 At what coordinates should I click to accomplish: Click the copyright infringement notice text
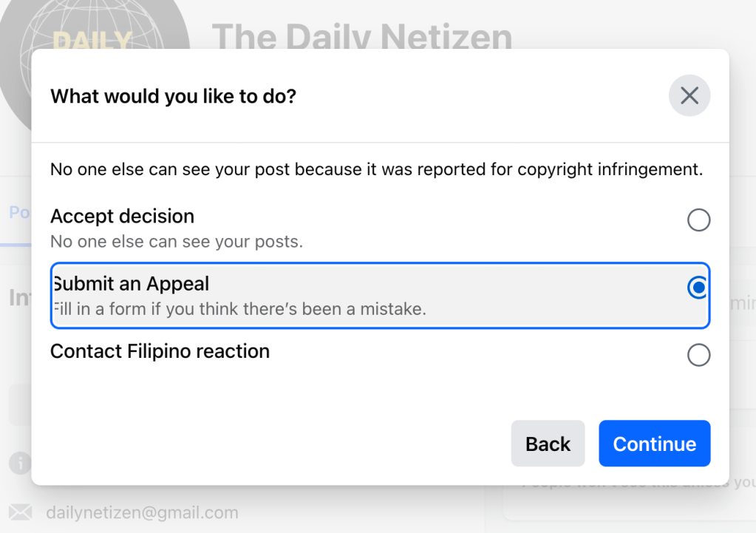click(376, 169)
